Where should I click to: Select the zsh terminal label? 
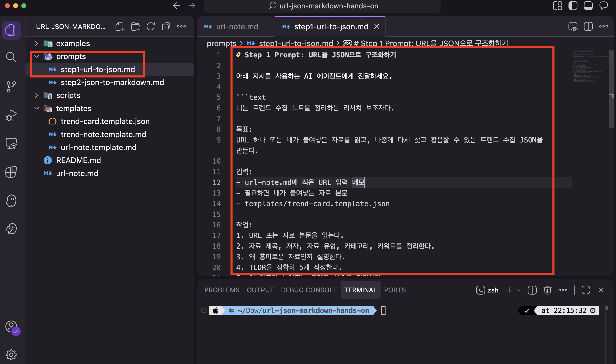click(x=487, y=290)
